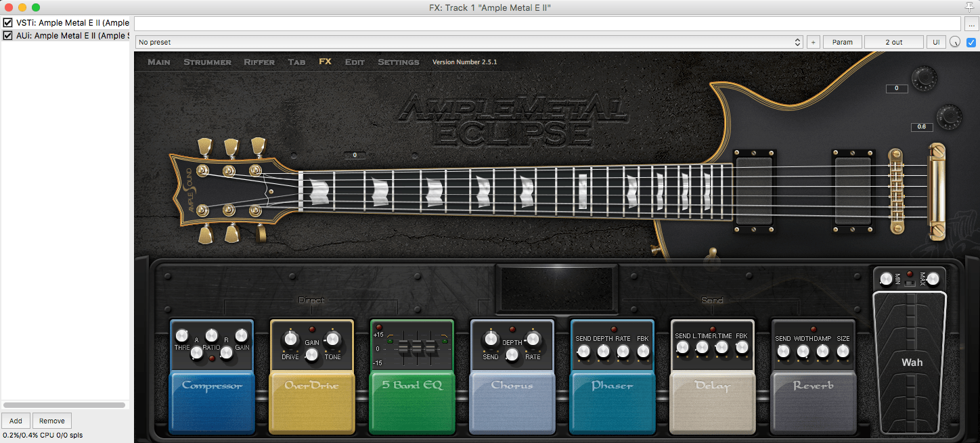This screenshot has width=980, height=443.
Task: Uncheck the FX bypass checkbox at top right
Action: [x=971, y=42]
